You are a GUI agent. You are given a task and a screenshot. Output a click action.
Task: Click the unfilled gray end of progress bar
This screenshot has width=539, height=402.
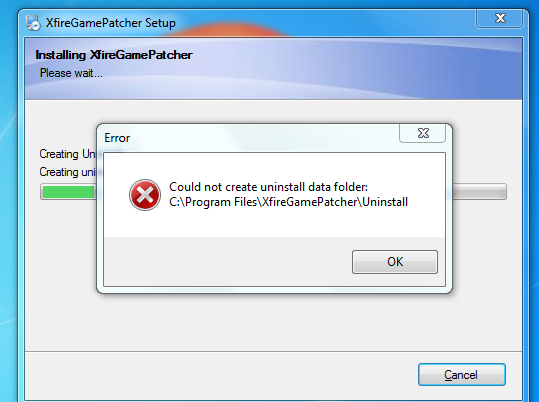(480, 192)
